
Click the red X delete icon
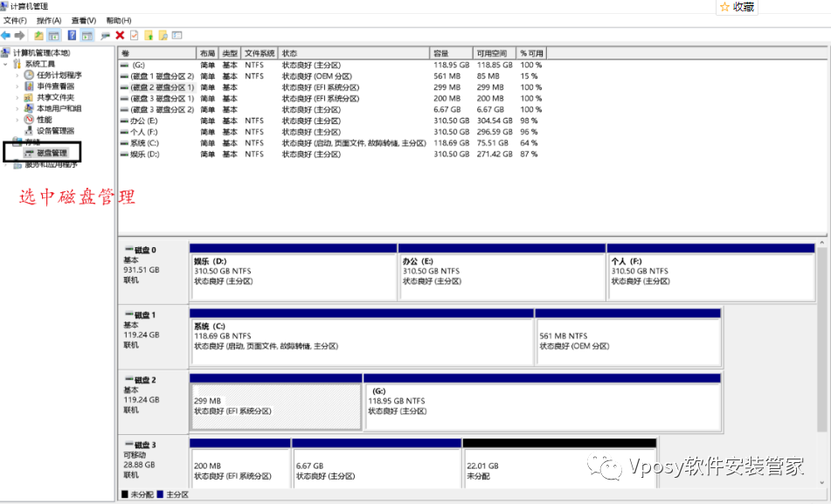click(x=120, y=36)
